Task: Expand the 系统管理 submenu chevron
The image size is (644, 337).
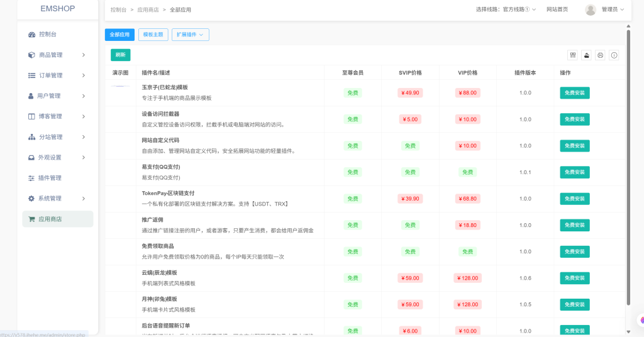Action: click(x=84, y=199)
